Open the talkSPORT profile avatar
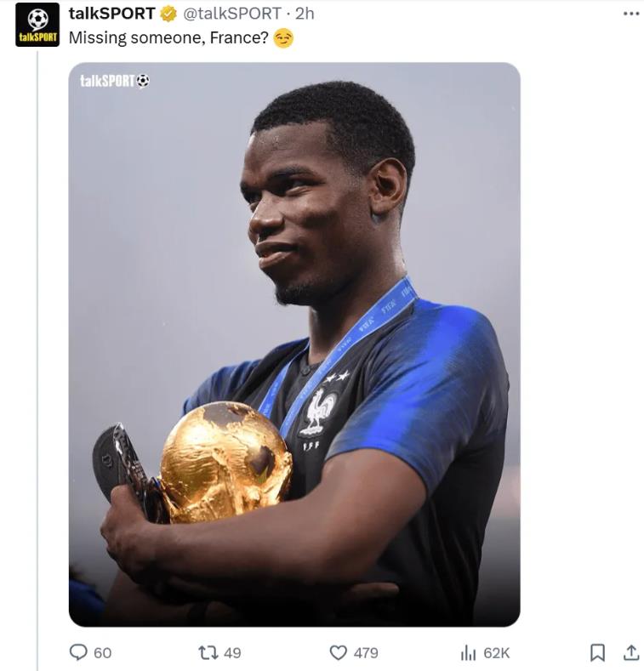Image resolution: width=644 pixels, height=671 pixels. (x=37, y=25)
